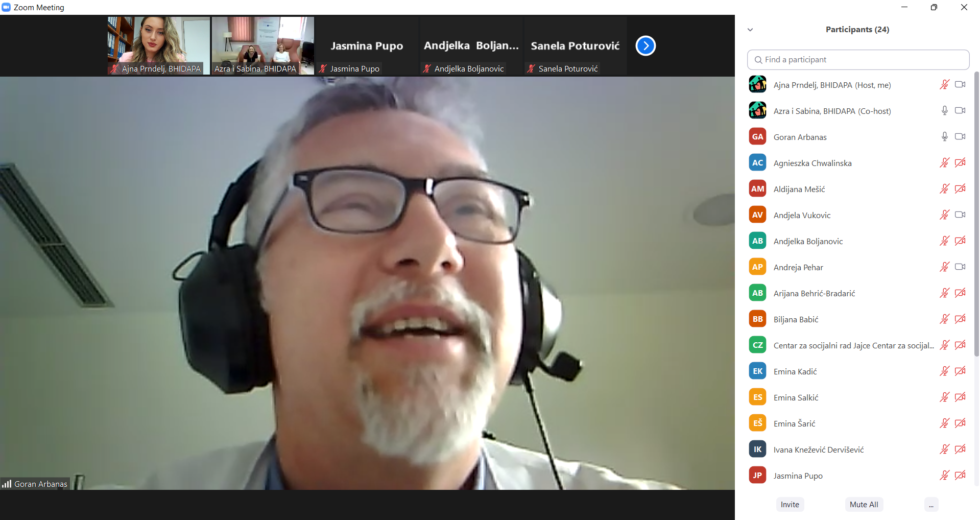Click Andreja Pehar's muted mic icon
Screen dimensions: 980x520
click(x=944, y=267)
